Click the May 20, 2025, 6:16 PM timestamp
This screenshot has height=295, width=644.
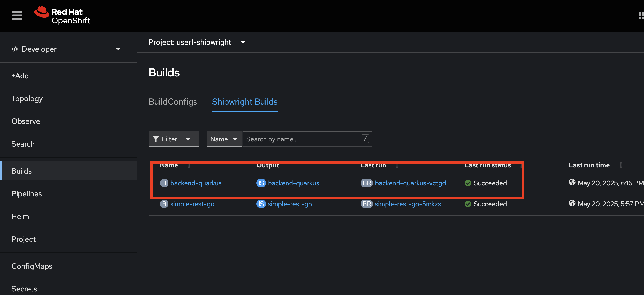[x=610, y=183]
